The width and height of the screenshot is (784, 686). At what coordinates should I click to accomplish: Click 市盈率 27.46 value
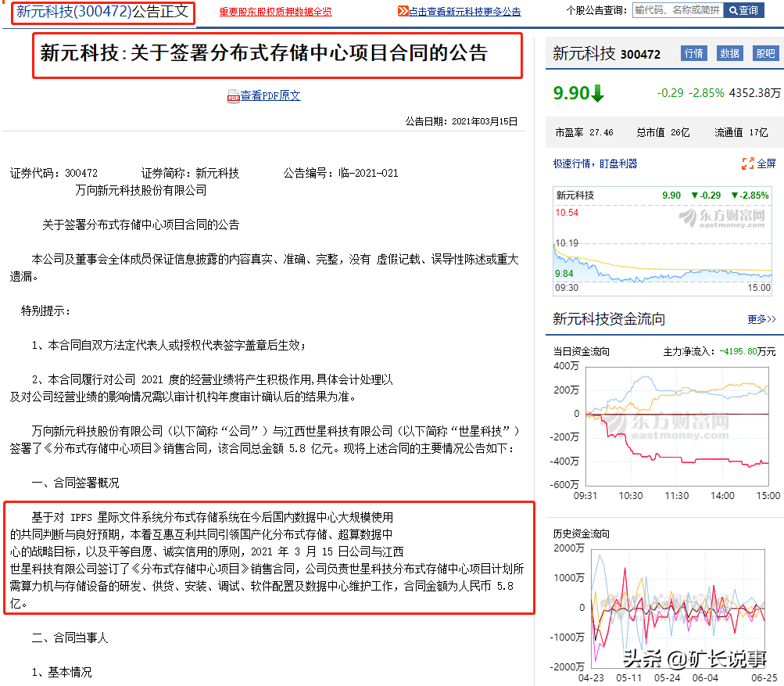click(x=584, y=133)
